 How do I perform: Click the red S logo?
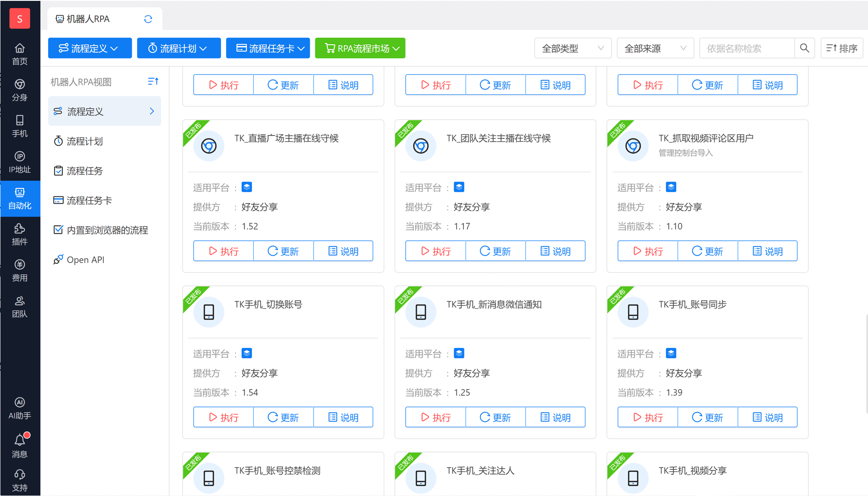[20, 19]
